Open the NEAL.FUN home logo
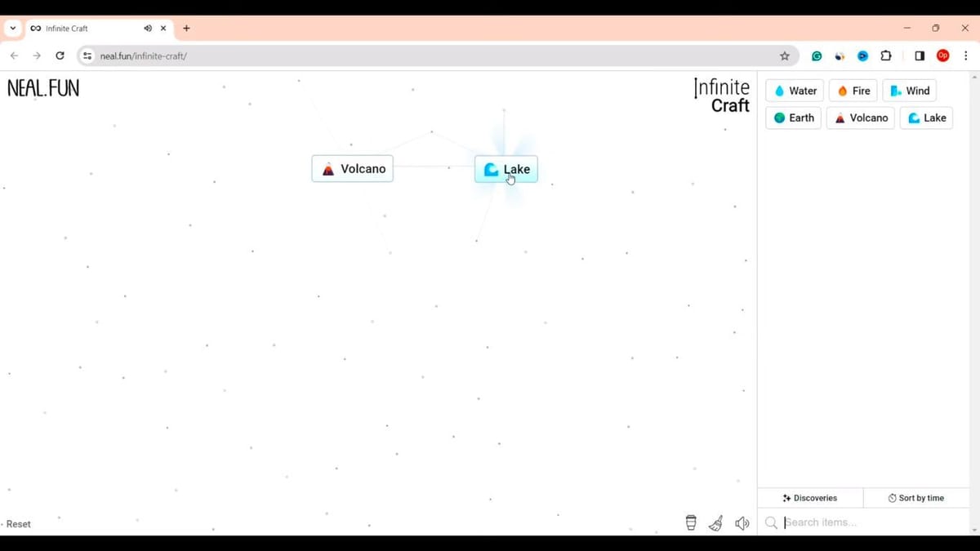This screenshot has height=551, width=980. point(43,88)
